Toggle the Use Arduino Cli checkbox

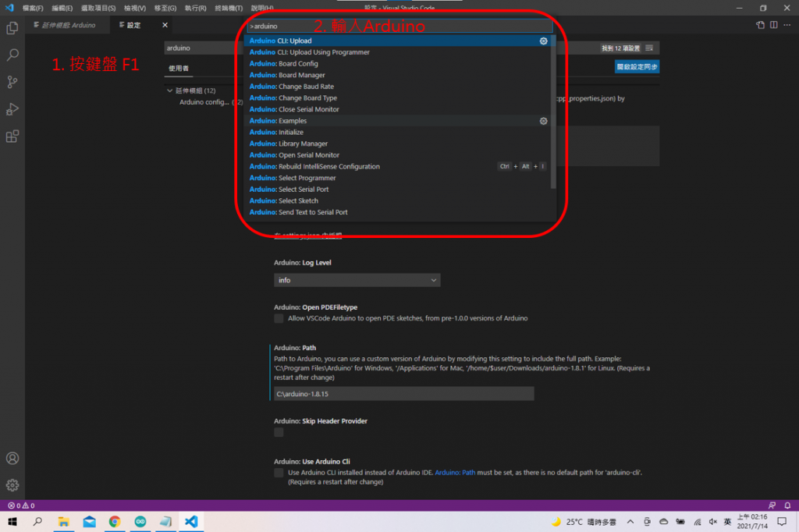click(x=279, y=473)
